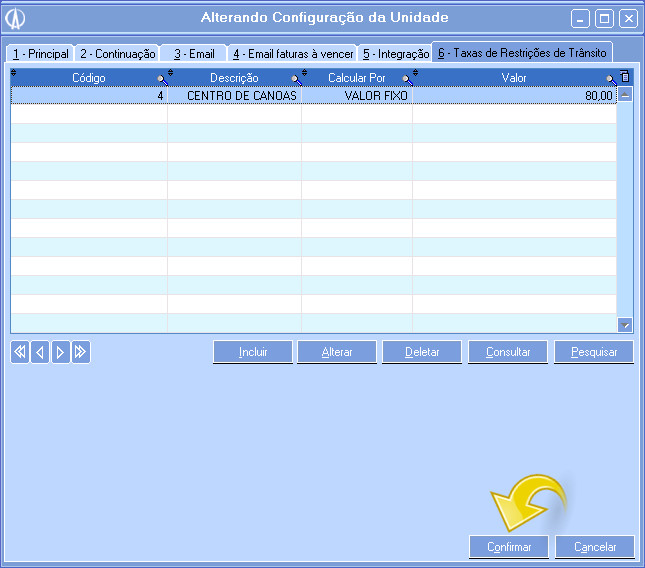Open 4 - Email faturas à vencer tab
This screenshot has width=645, height=568.
[x=293, y=54]
